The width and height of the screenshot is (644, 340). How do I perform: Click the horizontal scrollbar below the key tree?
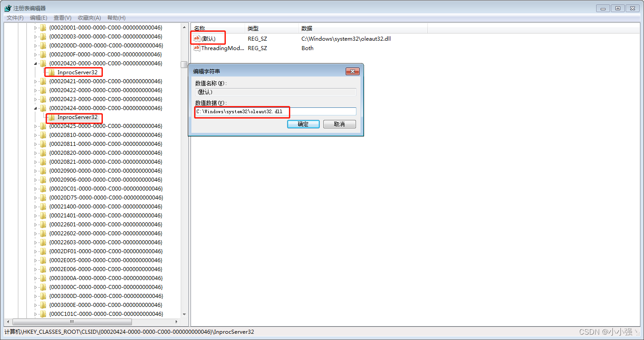[72, 322]
